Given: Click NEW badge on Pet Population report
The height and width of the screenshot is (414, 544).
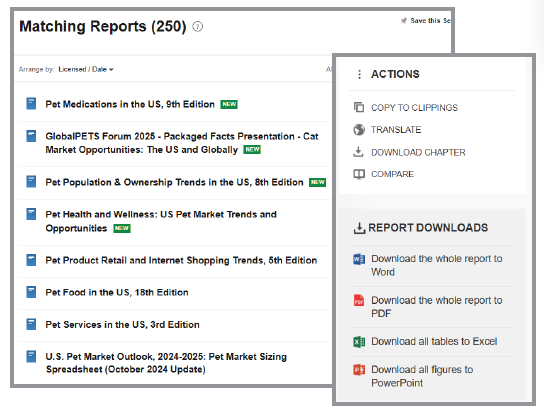Looking at the screenshot, I should [317, 182].
